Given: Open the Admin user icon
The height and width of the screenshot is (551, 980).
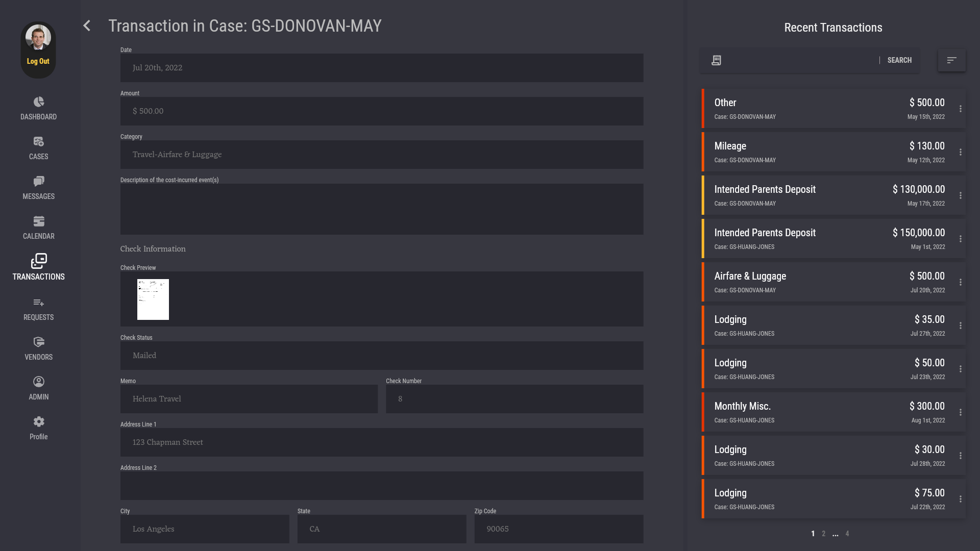Looking at the screenshot, I should 39,382.
